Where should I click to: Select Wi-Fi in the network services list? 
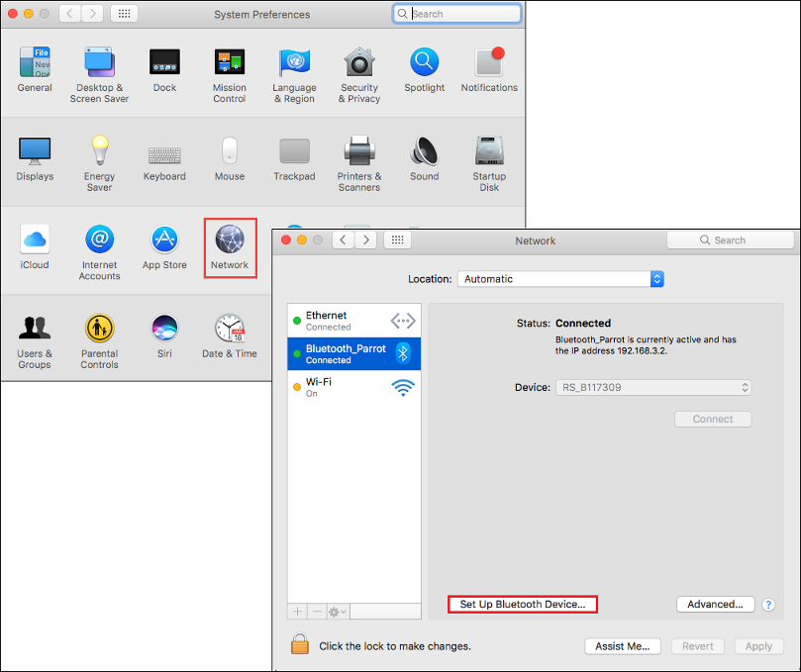(353, 387)
